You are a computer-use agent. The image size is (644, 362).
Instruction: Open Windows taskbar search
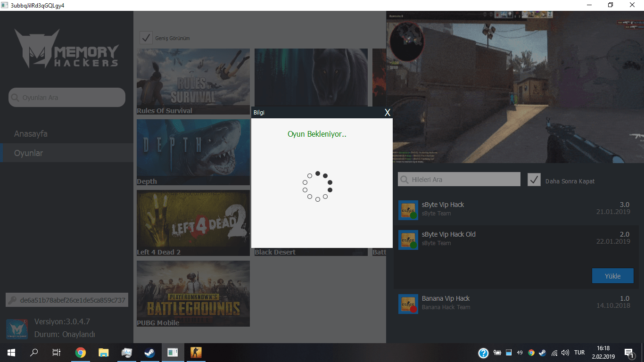tap(34, 353)
